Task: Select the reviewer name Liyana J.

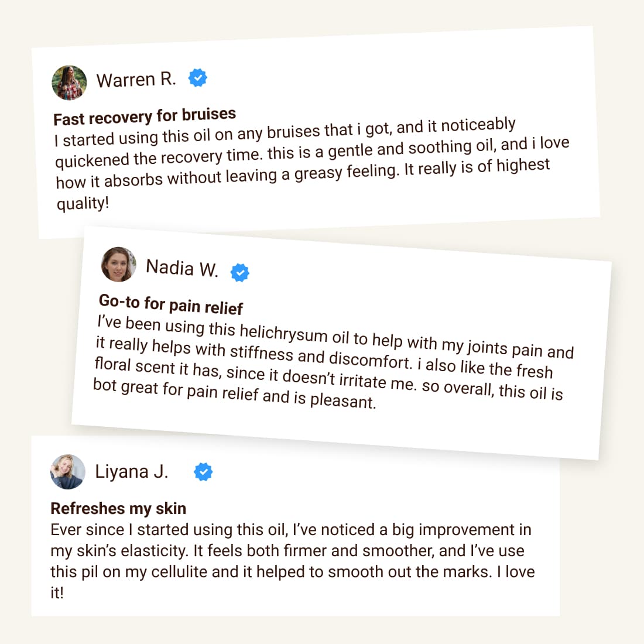Action: 132,471
